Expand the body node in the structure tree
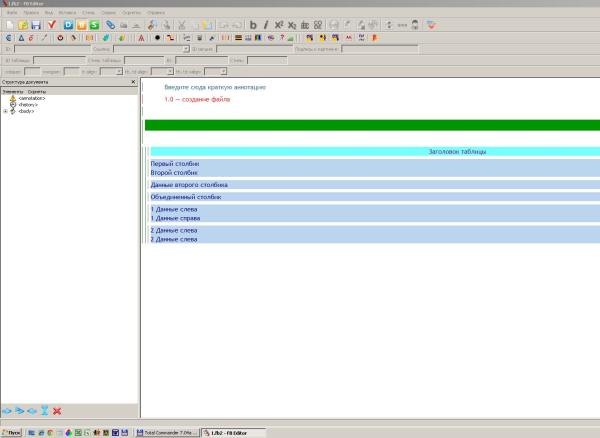The width and height of the screenshot is (600, 438). (5, 111)
